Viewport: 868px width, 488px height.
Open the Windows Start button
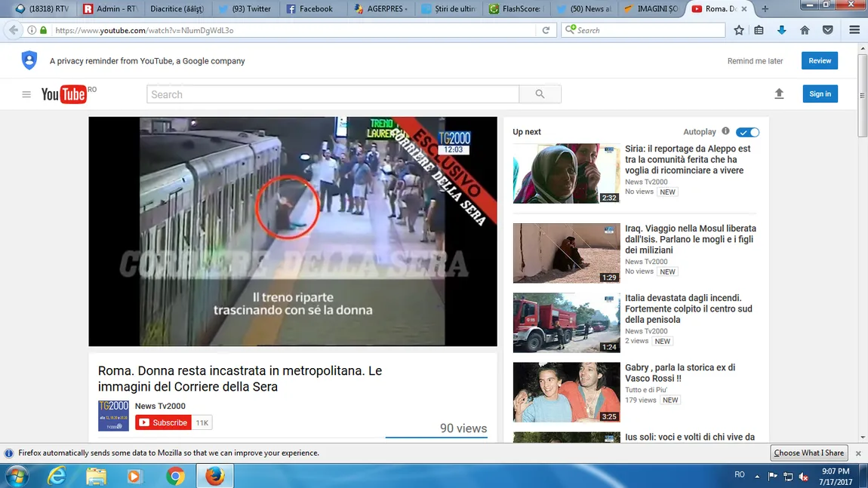pyautogui.click(x=17, y=476)
